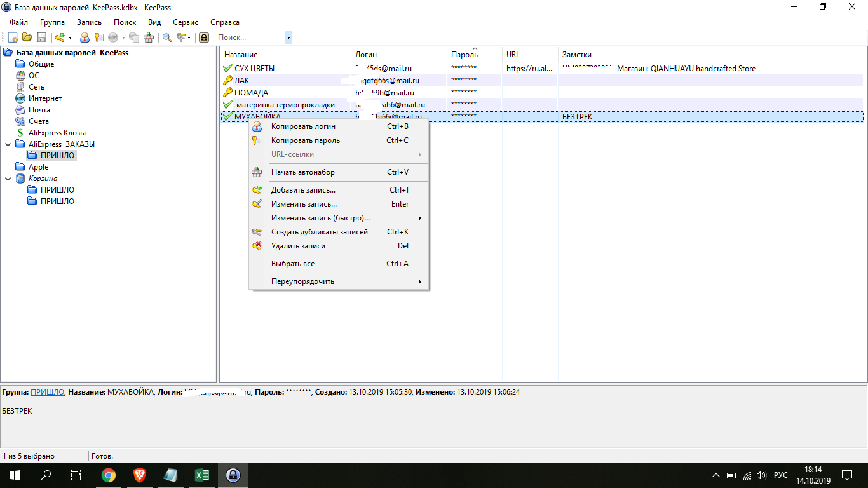The height and width of the screenshot is (488, 868).
Task: Collapse the Корзина recycle bin group
Action: [x=8, y=179]
